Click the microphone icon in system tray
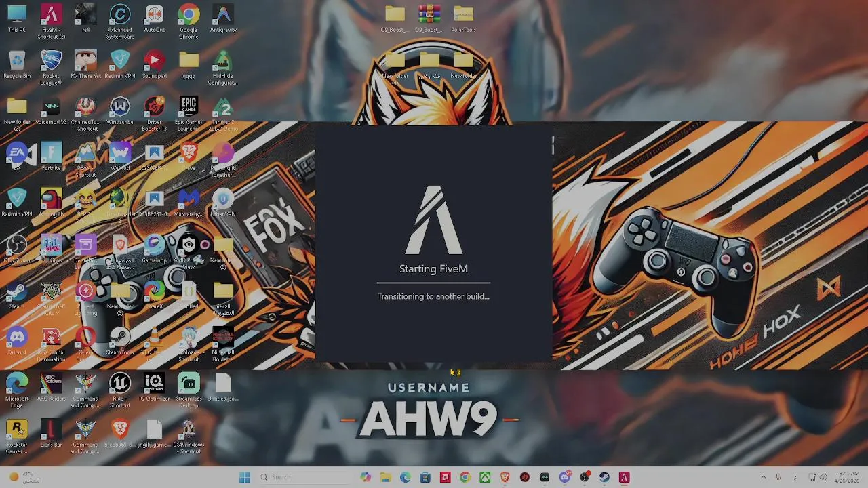The height and width of the screenshot is (488, 868). click(778, 477)
